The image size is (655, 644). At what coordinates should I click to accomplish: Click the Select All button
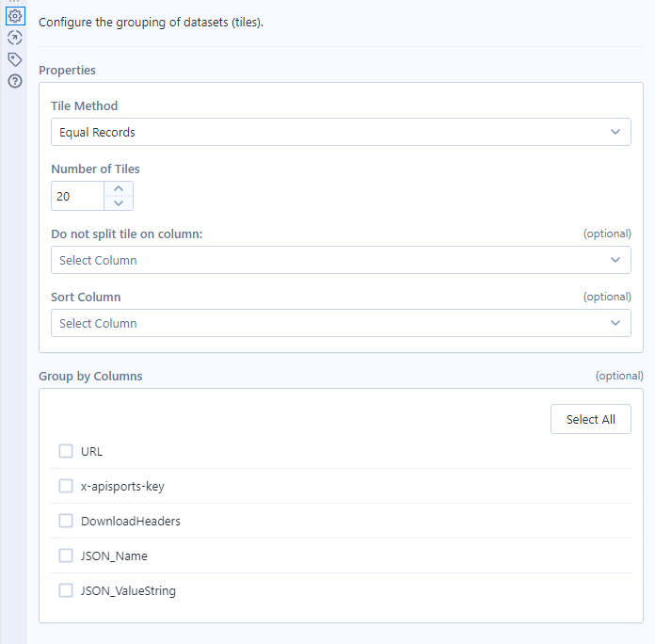pos(590,419)
